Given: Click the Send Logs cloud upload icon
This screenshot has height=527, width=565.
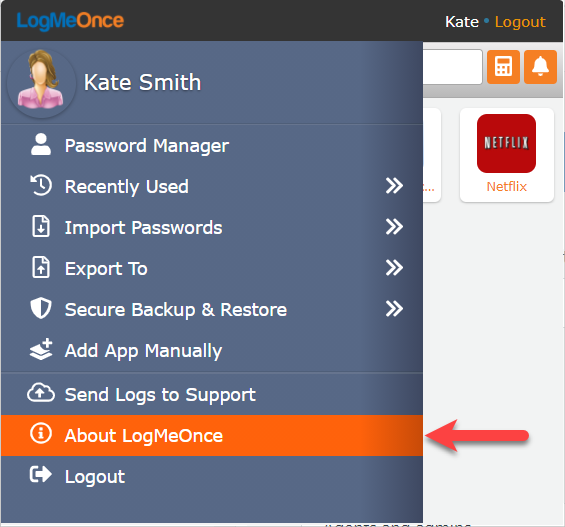Looking at the screenshot, I should pos(41,393).
